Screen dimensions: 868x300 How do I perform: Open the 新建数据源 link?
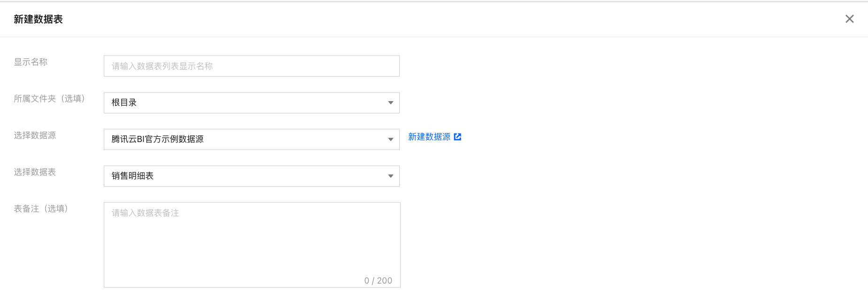coord(429,137)
